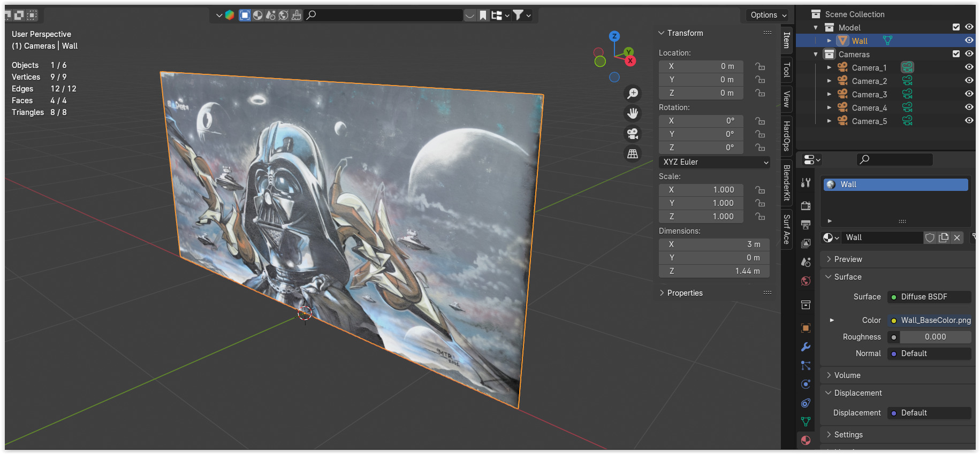Hide Camera_1 in the viewport
The width and height of the screenshot is (980, 454).
click(x=969, y=67)
